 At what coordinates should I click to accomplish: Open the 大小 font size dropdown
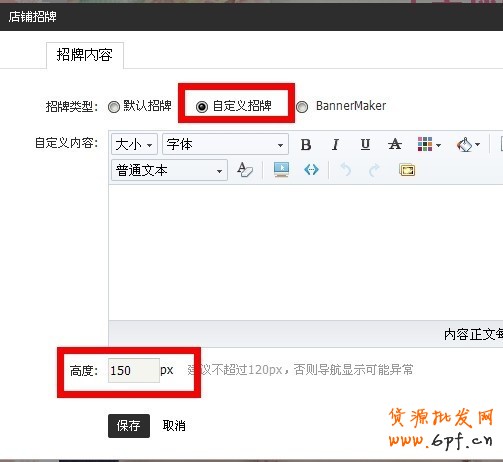coord(134,145)
